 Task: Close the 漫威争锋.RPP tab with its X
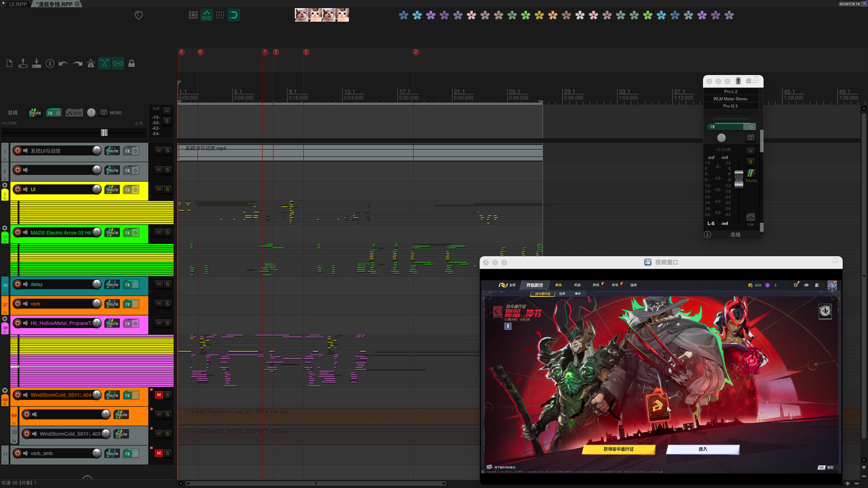click(x=78, y=4)
